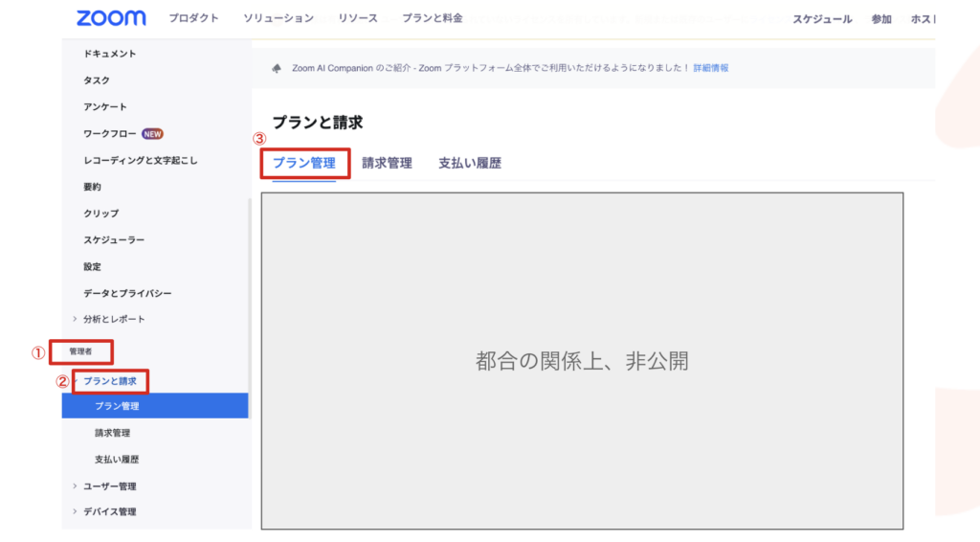Open the 支払い履歴 tab
The height and width of the screenshot is (542, 980).
[x=469, y=164]
